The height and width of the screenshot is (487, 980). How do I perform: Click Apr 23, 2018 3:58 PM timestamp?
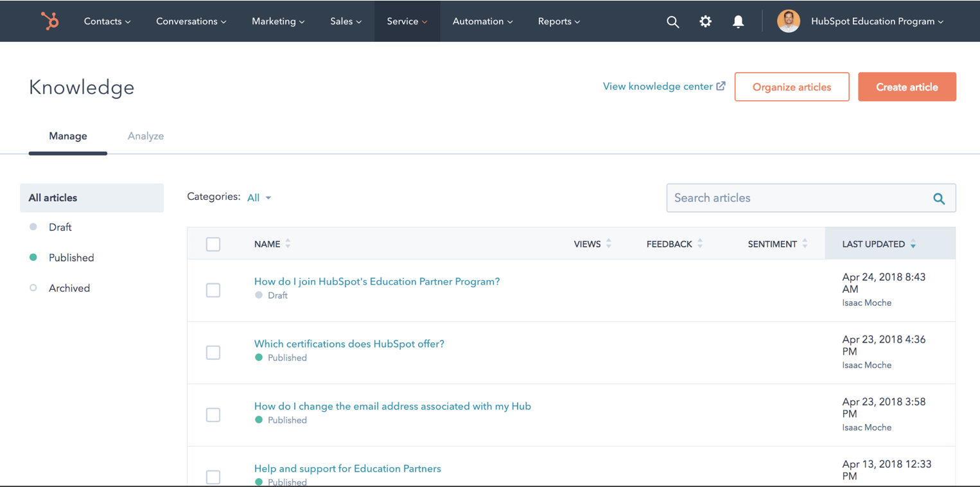tap(884, 408)
